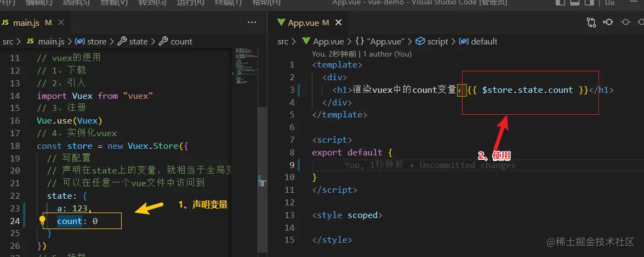This screenshot has height=257, width=644.
Task: Click the lightbulb quick-fix icon on line 24
Action: (42, 220)
